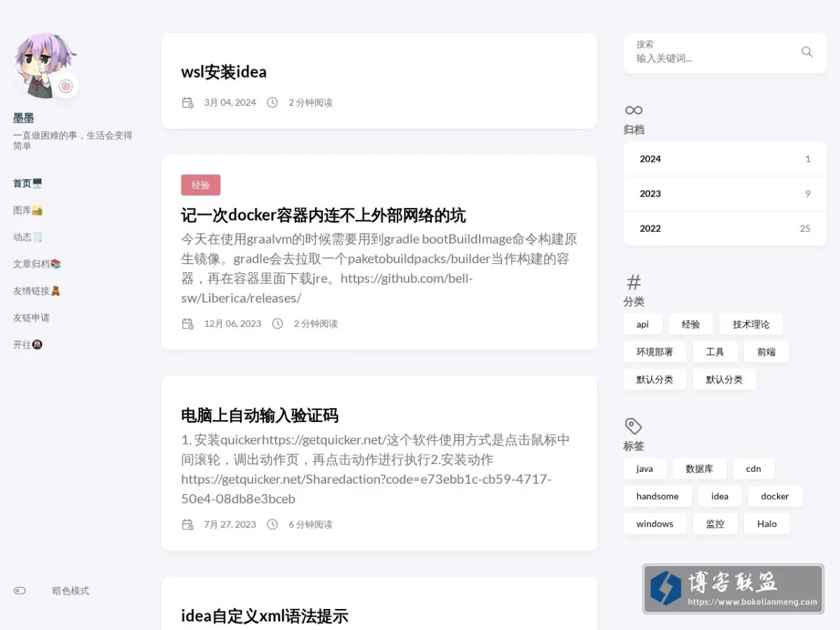Click the hash icon above 分类
This screenshot has width=840, height=630.
click(633, 282)
